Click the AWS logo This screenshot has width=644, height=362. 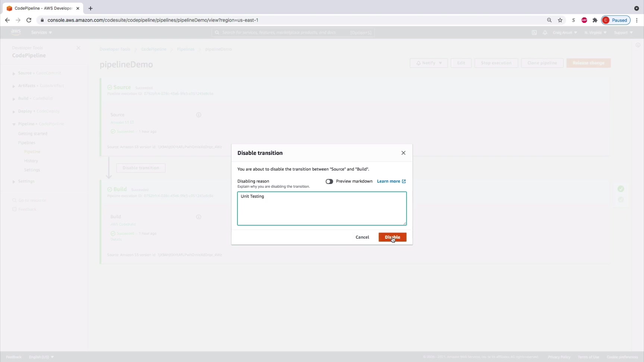pos(16,32)
